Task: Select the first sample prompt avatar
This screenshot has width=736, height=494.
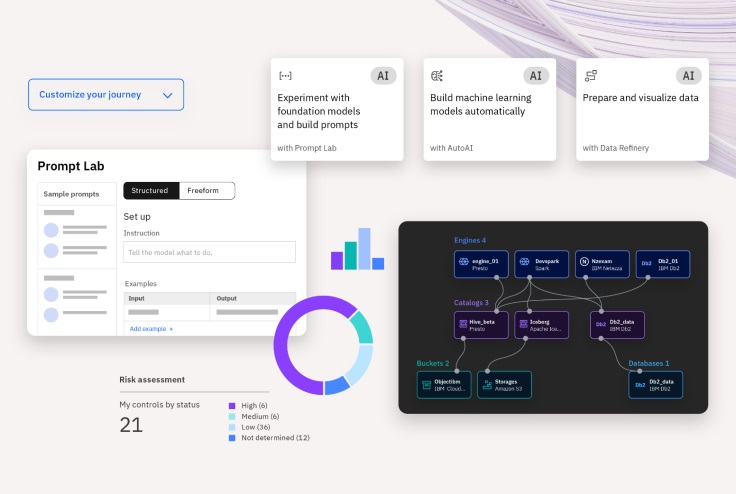Action: click(x=51, y=230)
